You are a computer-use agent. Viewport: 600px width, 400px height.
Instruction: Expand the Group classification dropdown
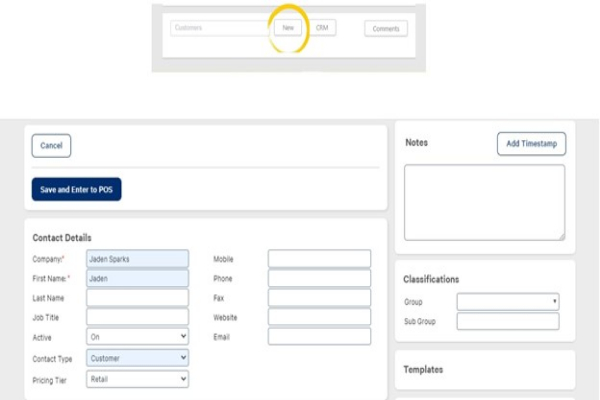(x=507, y=301)
